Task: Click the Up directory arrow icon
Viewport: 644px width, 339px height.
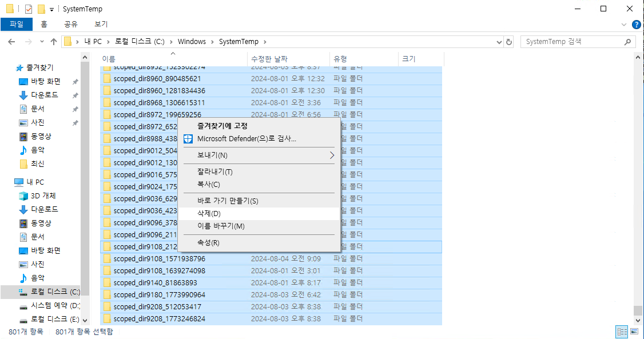Action: [x=54, y=42]
